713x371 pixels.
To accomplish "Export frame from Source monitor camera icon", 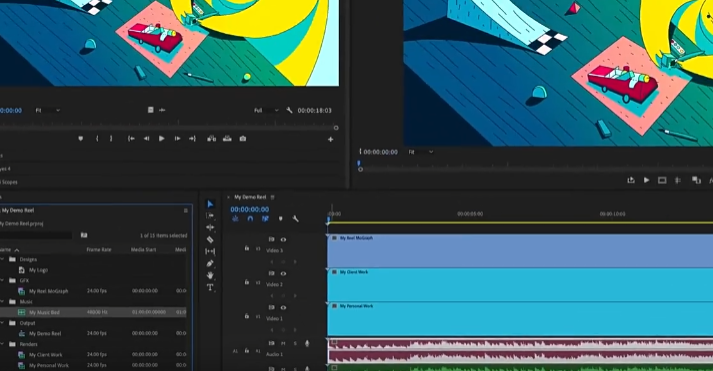I will click(x=243, y=139).
